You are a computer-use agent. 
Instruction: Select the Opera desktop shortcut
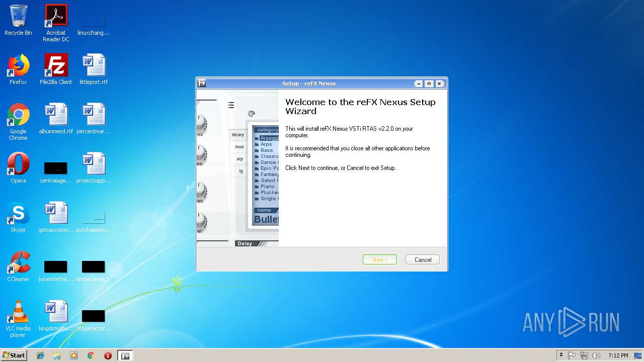18,168
